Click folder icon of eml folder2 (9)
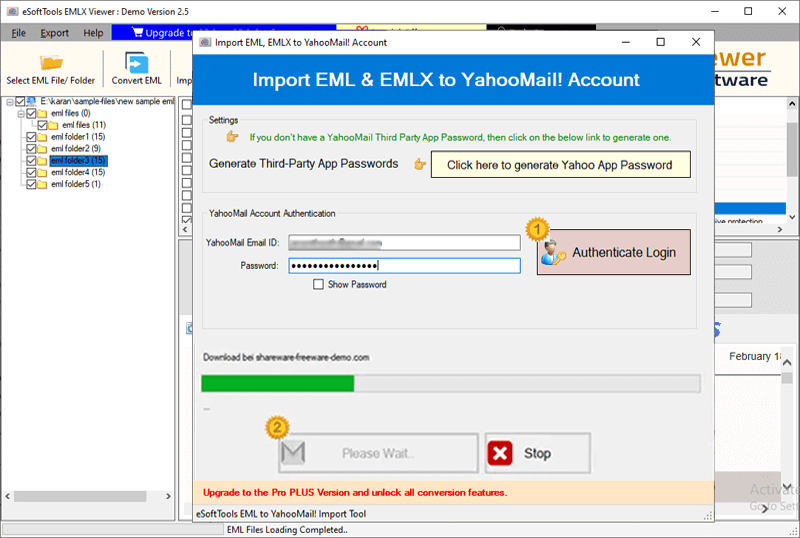This screenshot has width=800, height=538. [x=42, y=149]
